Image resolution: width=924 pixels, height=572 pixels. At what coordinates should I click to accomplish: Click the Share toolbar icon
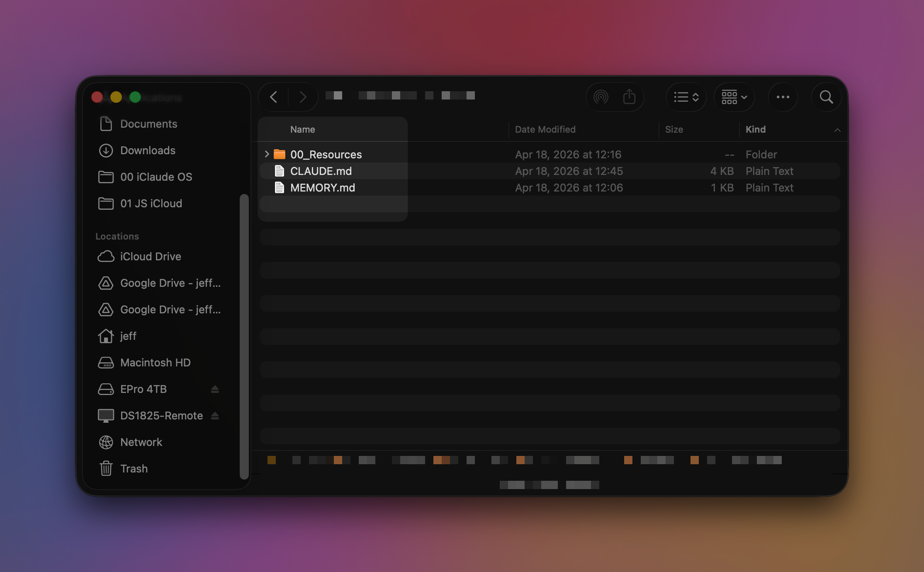pyautogui.click(x=629, y=97)
